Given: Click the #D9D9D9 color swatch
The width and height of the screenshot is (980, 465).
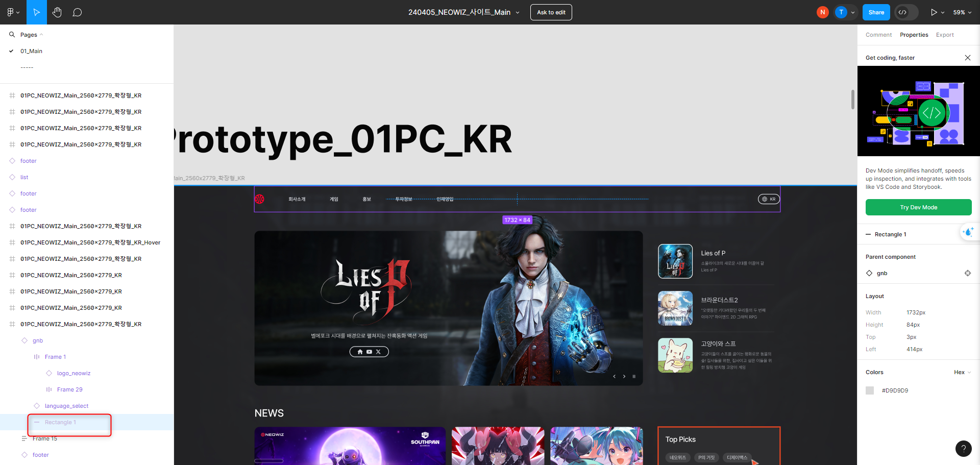Looking at the screenshot, I should 870,390.
